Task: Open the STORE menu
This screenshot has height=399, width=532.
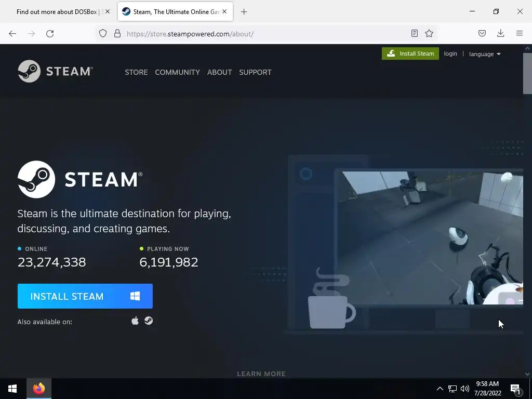Action: click(136, 72)
